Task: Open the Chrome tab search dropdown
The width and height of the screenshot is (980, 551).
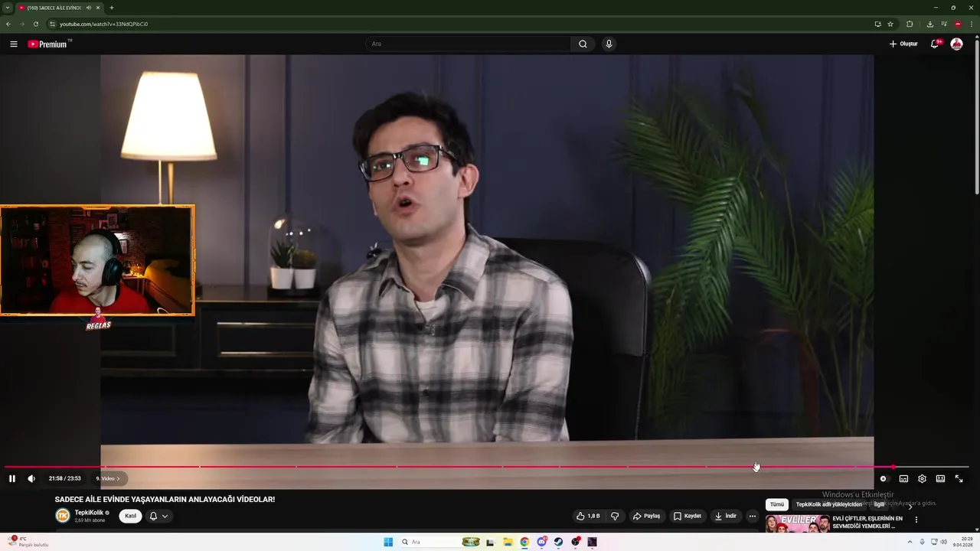Action: [7, 8]
